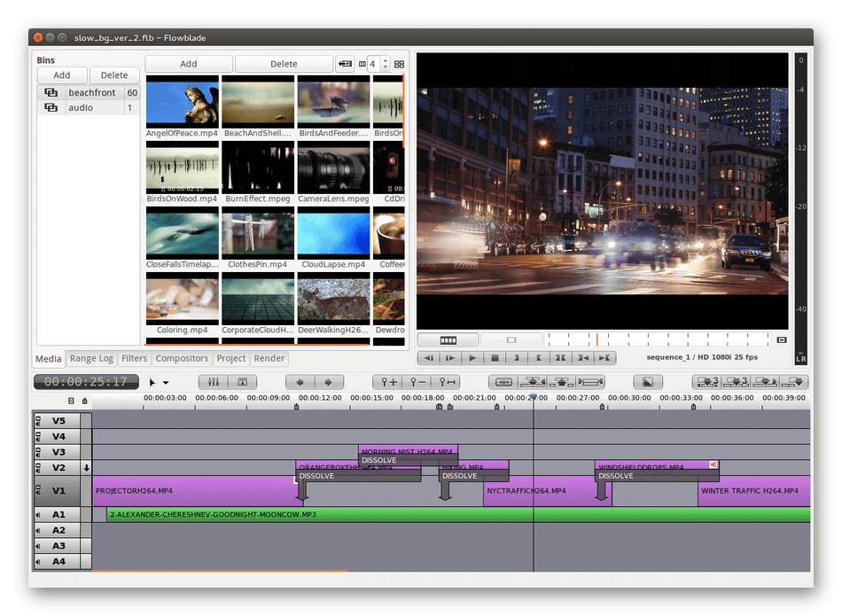The image size is (842, 616).
Task: Select the beachfront bin
Action: 91,92
